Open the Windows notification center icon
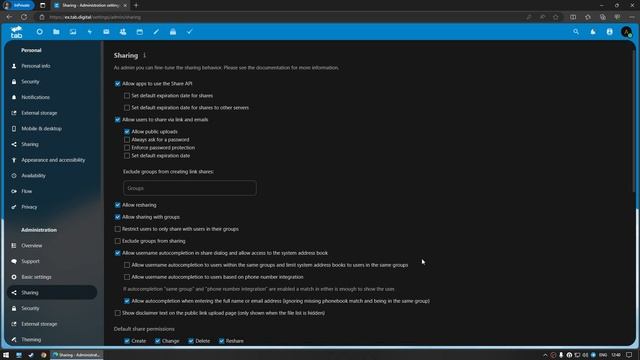Image resolution: width=640 pixels, height=360 pixels. (x=629, y=355)
